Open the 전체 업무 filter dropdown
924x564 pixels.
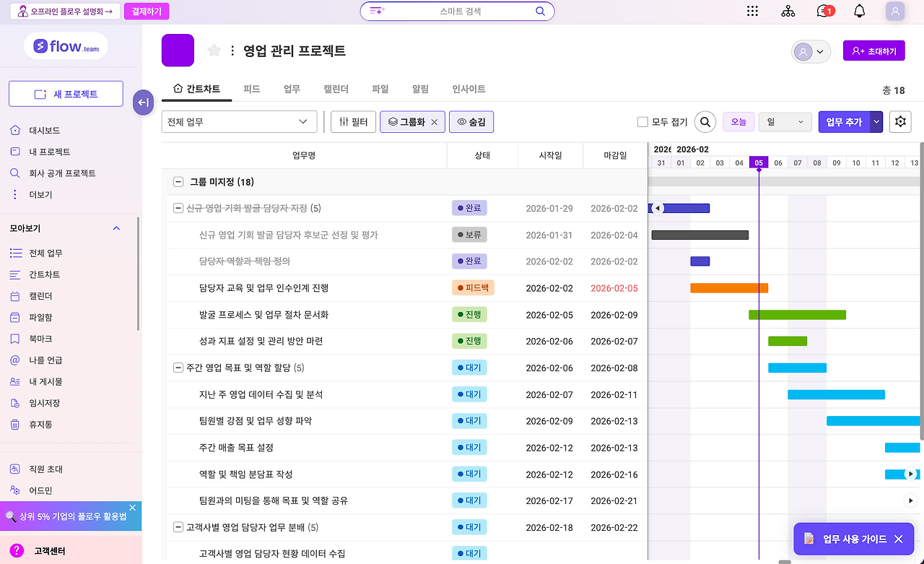coord(239,122)
